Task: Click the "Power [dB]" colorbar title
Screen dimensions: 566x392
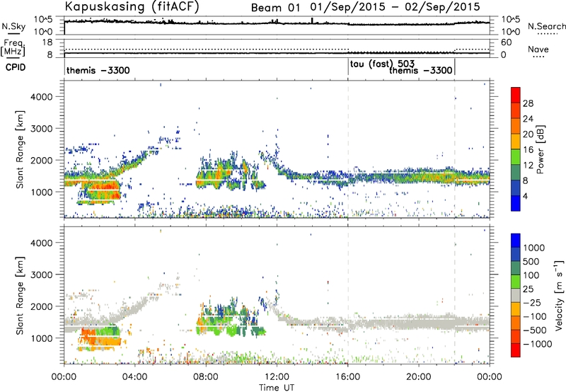Action: pos(540,149)
